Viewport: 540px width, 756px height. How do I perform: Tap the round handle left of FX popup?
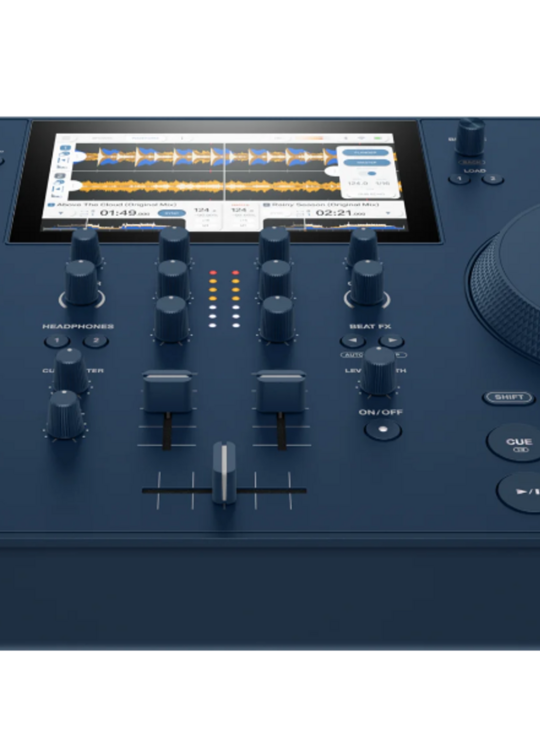[332, 171]
